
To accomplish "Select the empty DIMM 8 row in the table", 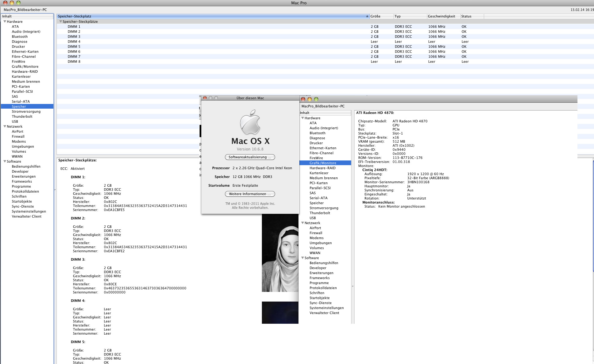I will coord(325,61).
